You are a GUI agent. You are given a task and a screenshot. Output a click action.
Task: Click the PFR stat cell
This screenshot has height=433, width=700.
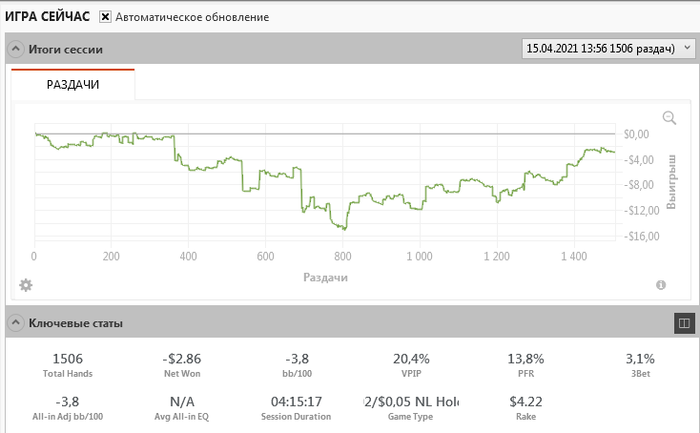(528, 364)
